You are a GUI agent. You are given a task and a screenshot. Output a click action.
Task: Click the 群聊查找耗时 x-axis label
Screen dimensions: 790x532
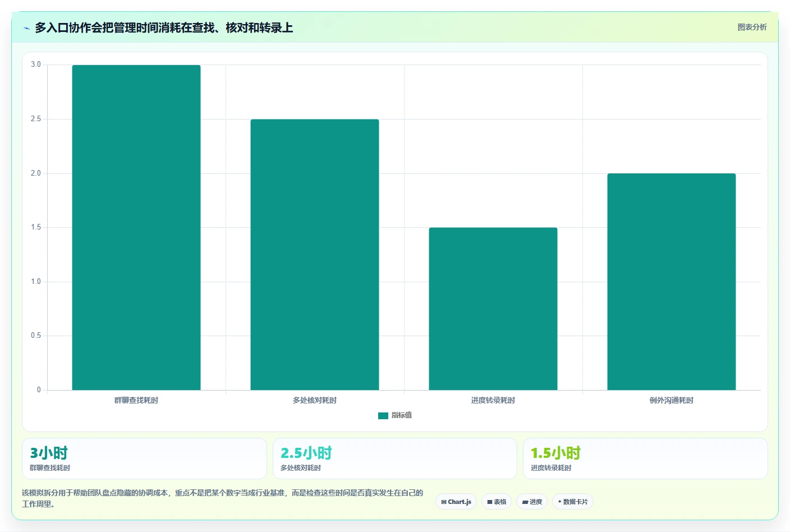coord(136,400)
